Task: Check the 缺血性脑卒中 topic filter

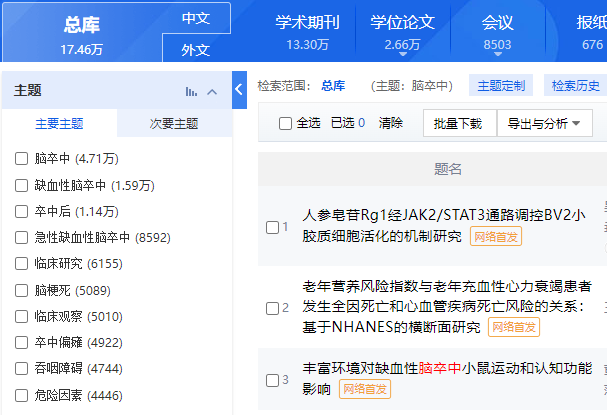Action: (21, 185)
